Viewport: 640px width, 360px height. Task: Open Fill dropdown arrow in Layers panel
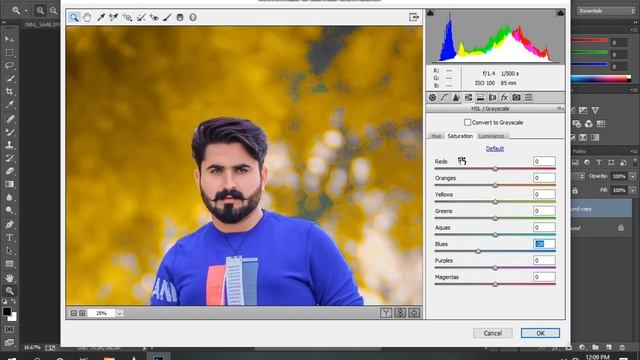(632, 190)
